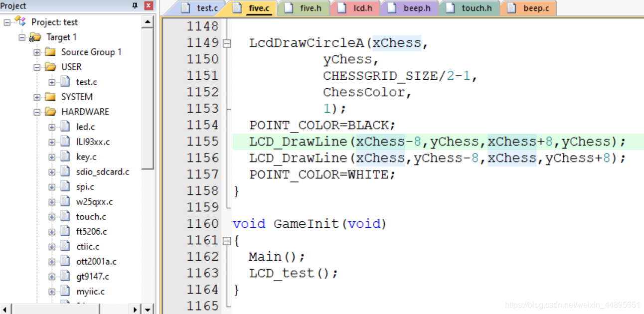Select the five.c editor tab
The width and height of the screenshot is (644, 314).
252,8
